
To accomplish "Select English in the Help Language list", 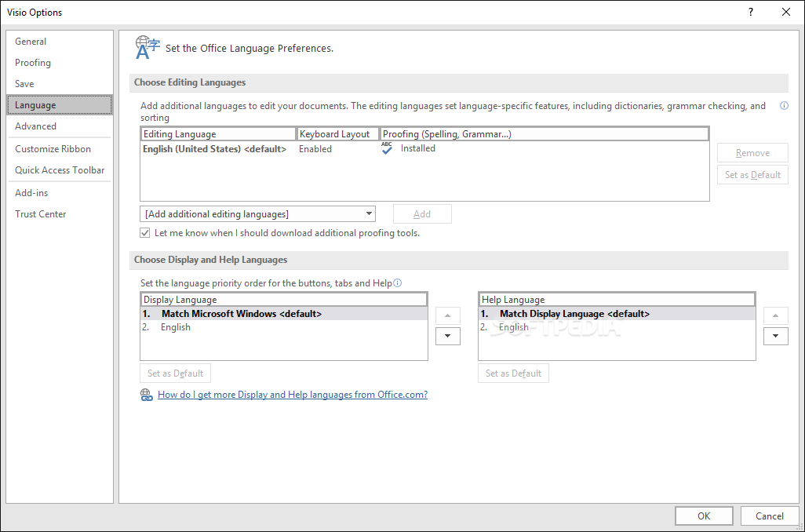I will point(514,327).
